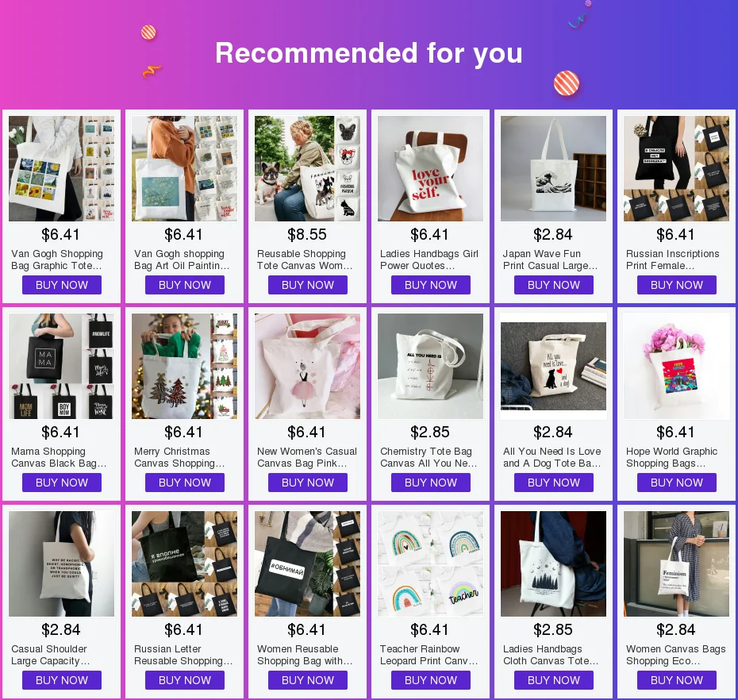Viewport: 738px width, 700px height.
Task: Select the Russian Inscriptions Print Female title
Action: tap(672, 260)
